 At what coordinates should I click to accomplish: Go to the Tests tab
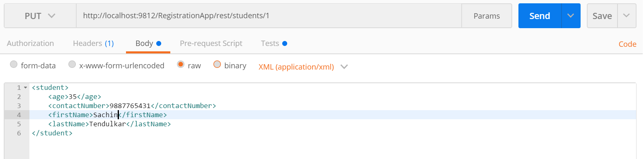click(274, 43)
